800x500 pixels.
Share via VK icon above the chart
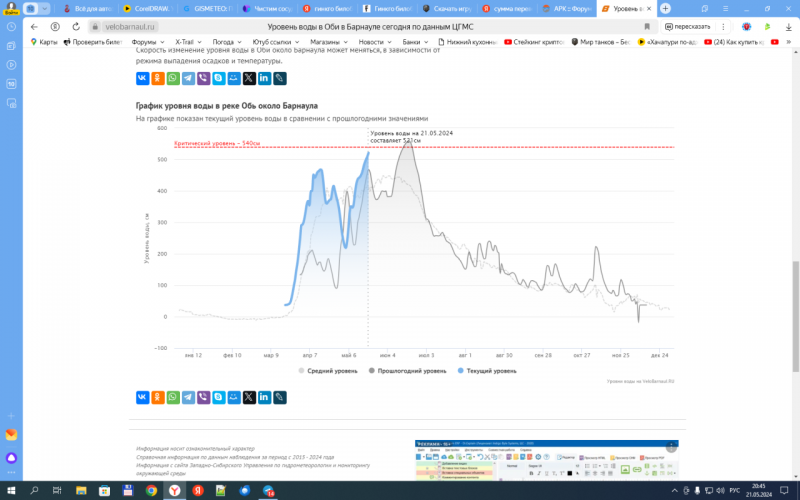tap(142, 77)
